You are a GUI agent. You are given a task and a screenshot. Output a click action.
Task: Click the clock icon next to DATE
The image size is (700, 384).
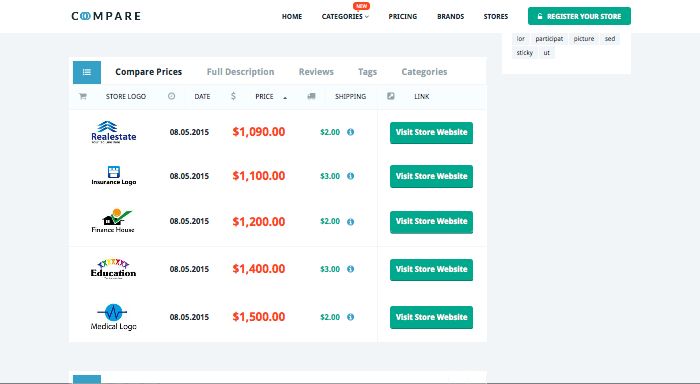171,96
